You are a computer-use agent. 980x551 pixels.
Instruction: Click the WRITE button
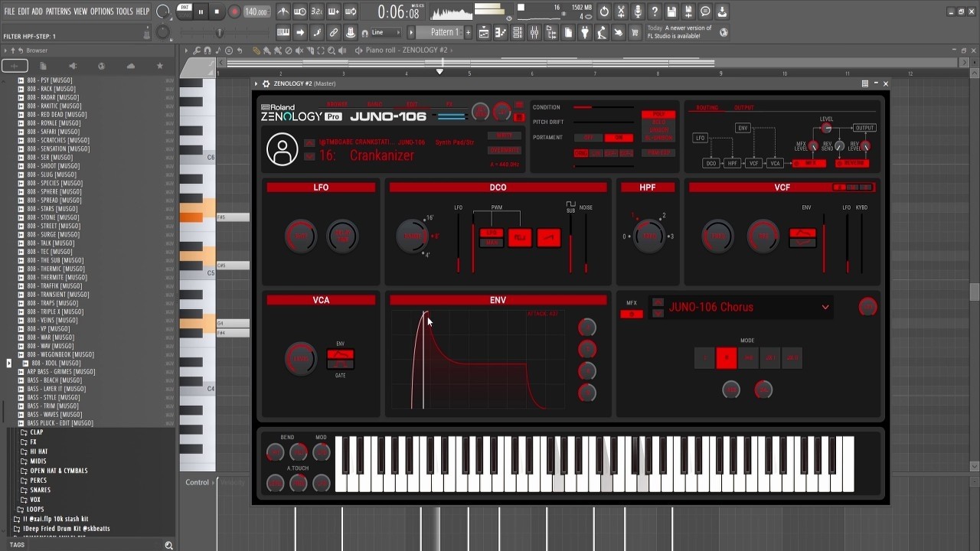pos(504,136)
